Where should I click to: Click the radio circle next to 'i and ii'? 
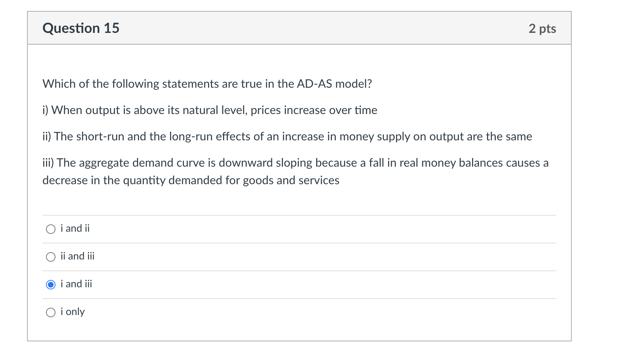[x=51, y=229]
